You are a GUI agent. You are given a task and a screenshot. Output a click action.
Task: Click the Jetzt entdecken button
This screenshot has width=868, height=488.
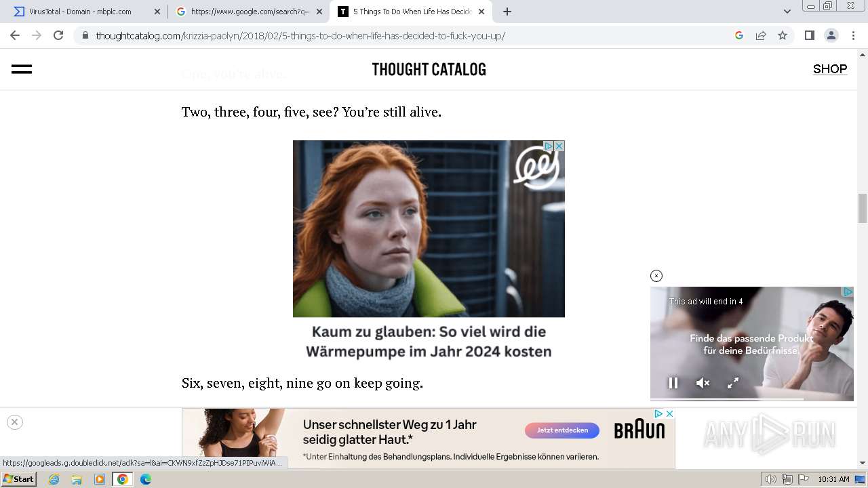click(x=562, y=430)
